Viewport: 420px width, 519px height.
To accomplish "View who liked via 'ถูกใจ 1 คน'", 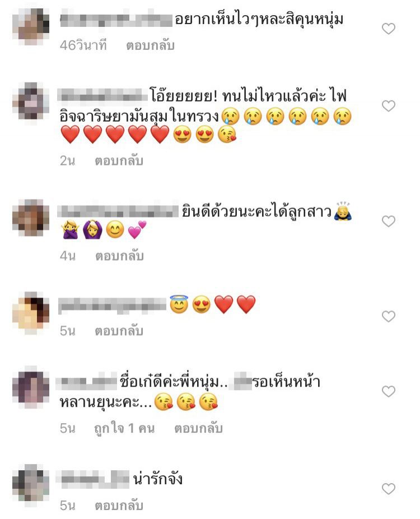I will click(x=124, y=428).
